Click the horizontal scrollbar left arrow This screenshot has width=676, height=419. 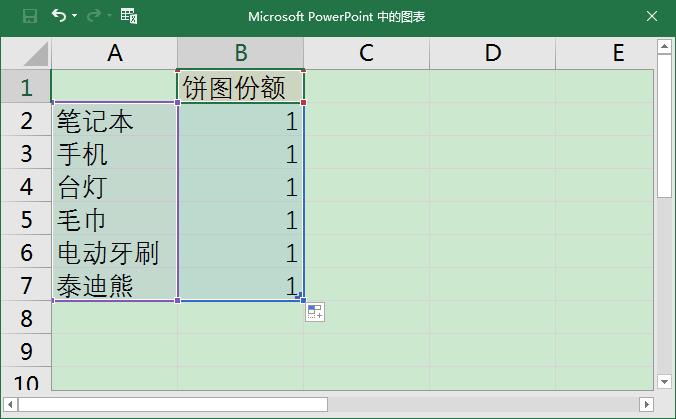(x=10, y=404)
